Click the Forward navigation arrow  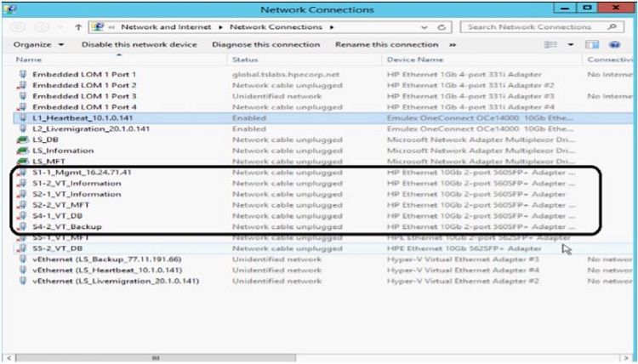tap(41, 27)
